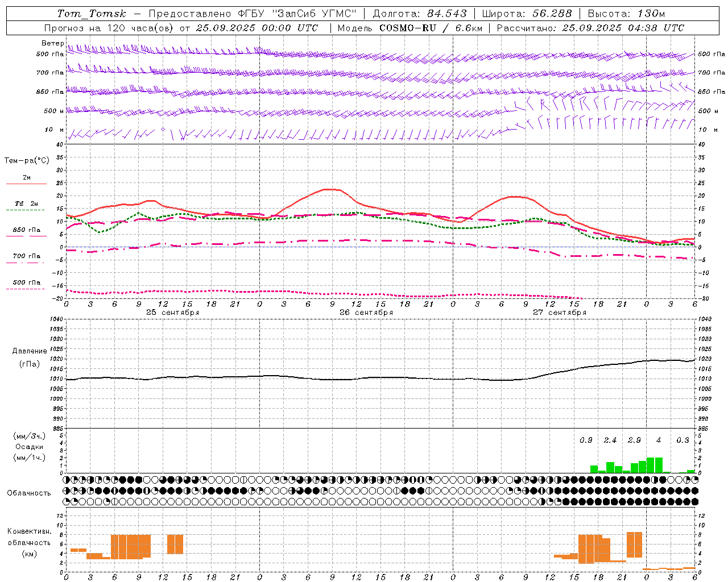Select the (мм/3ч.) precipitation unit label
This screenshot has height=582, width=728.
[x=30, y=436]
